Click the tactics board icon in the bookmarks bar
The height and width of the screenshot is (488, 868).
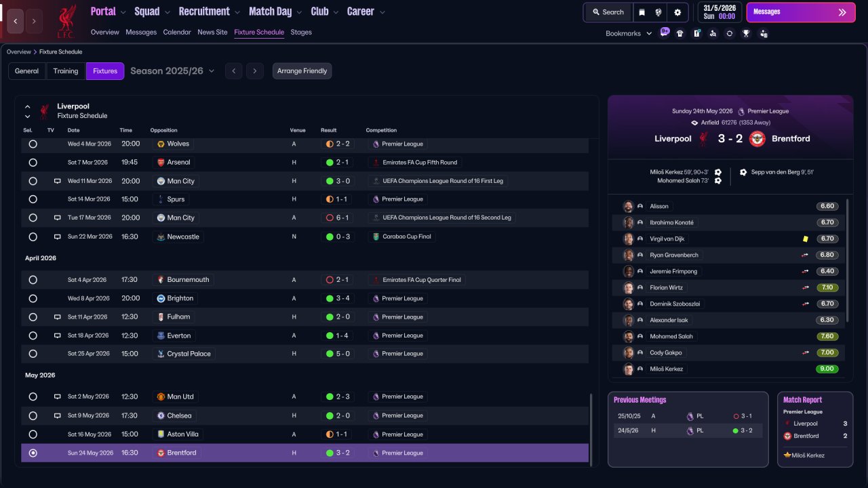pos(696,33)
